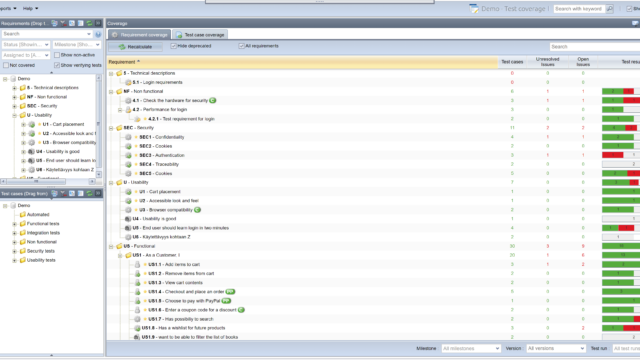Toggle the All requirements checkbox
This screenshot has height=360, width=640.
[x=241, y=46]
